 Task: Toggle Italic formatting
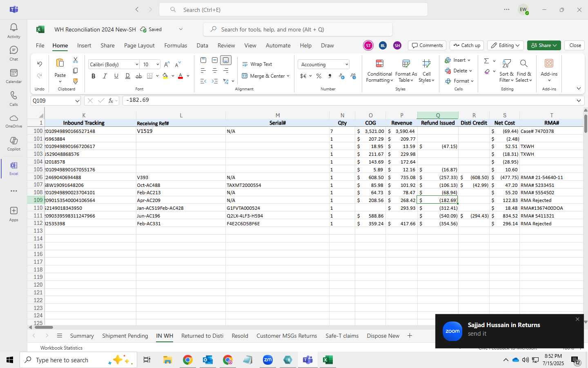(x=105, y=76)
